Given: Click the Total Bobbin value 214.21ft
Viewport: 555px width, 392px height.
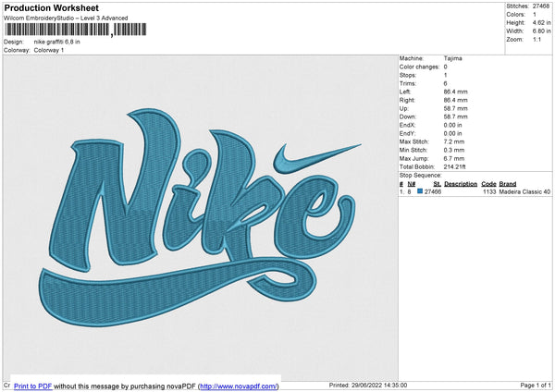Looking at the screenshot, I should click(454, 167).
